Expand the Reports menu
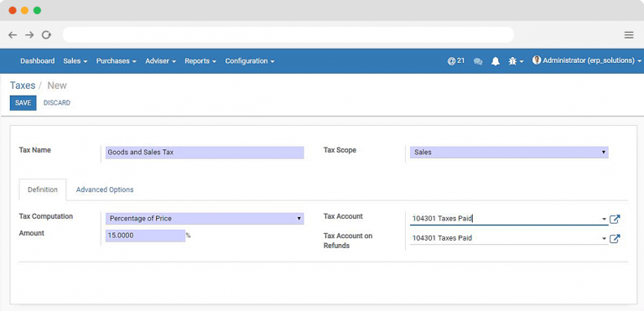 pyautogui.click(x=200, y=61)
